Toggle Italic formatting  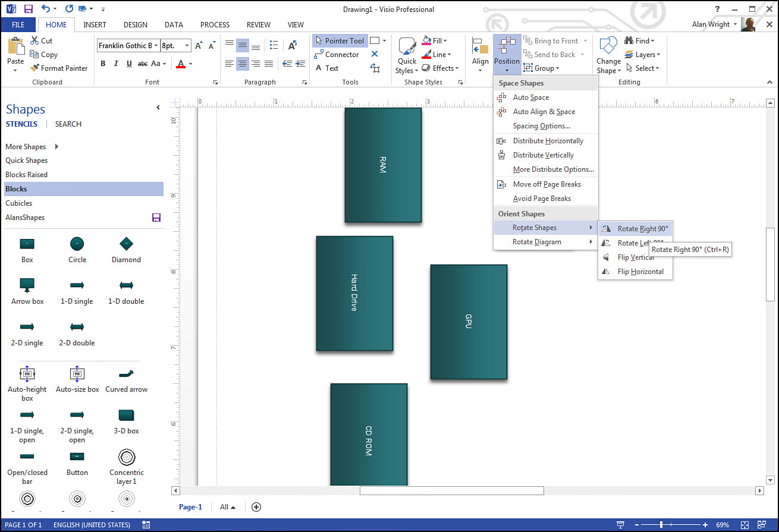click(116, 64)
